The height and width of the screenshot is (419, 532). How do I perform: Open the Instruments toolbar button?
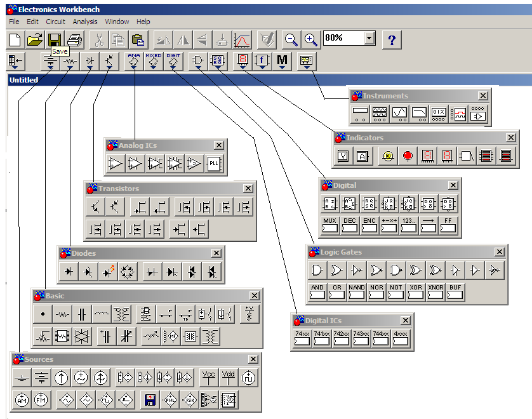pos(307,62)
